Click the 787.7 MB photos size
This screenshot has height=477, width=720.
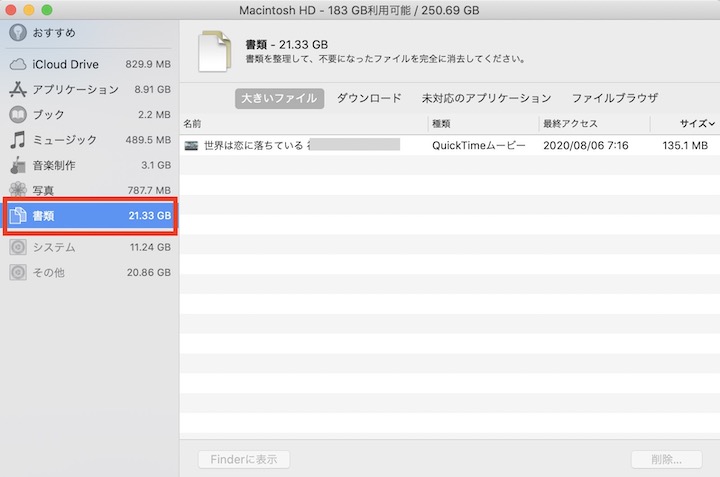pyautogui.click(x=149, y=190)
